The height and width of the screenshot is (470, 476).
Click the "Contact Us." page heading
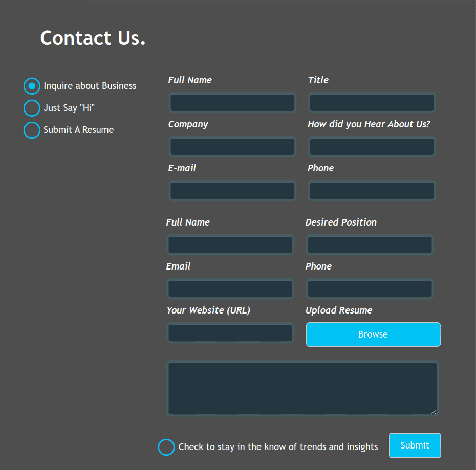(x=93, y=38)
